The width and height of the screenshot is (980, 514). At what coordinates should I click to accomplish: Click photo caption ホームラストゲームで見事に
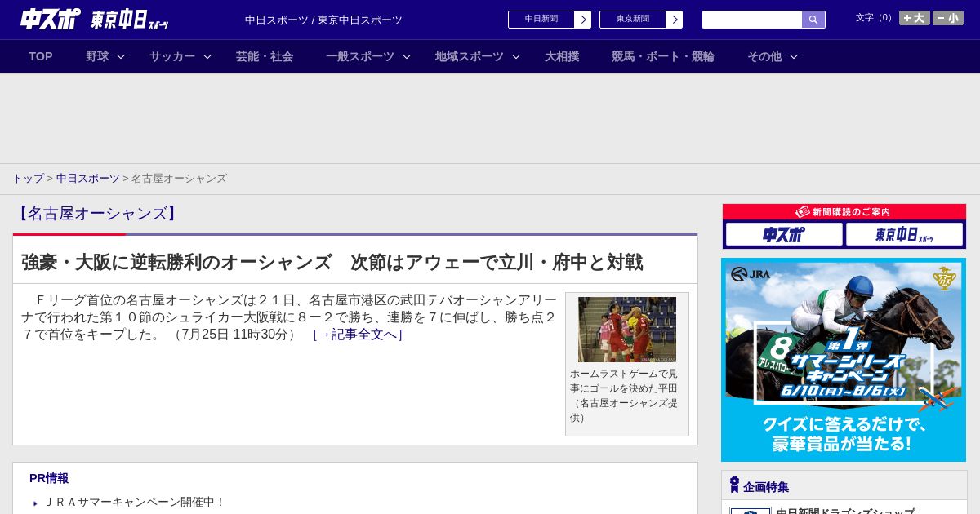624,396
